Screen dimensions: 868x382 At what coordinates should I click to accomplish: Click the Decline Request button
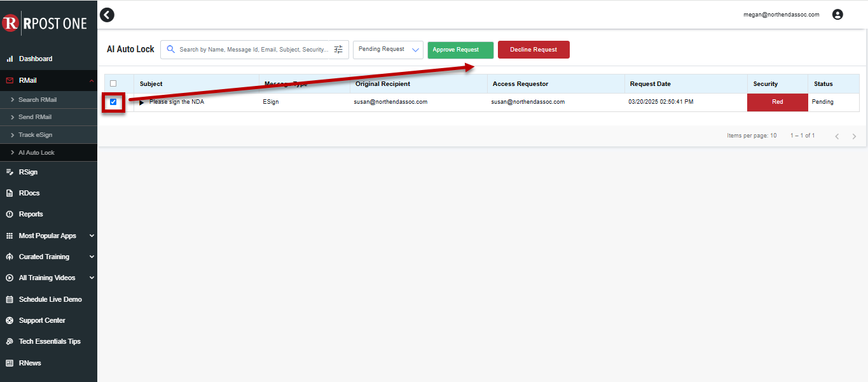(533, 50)
